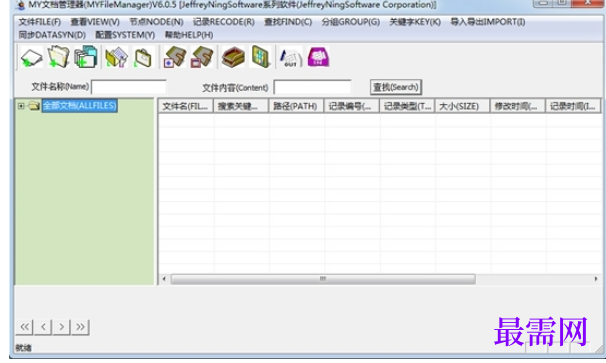Open the 节点NODE(N) menu

[x=157, y=22]
